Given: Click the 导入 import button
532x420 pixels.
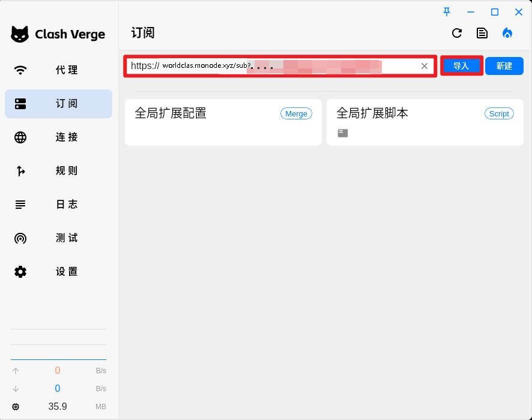Looking at the screenshot, I should click(461, 66).
